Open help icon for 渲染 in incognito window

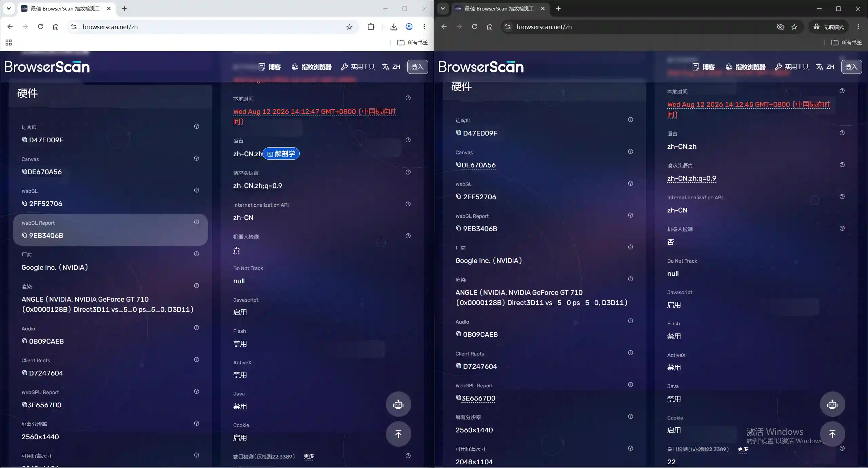[630, 279]
